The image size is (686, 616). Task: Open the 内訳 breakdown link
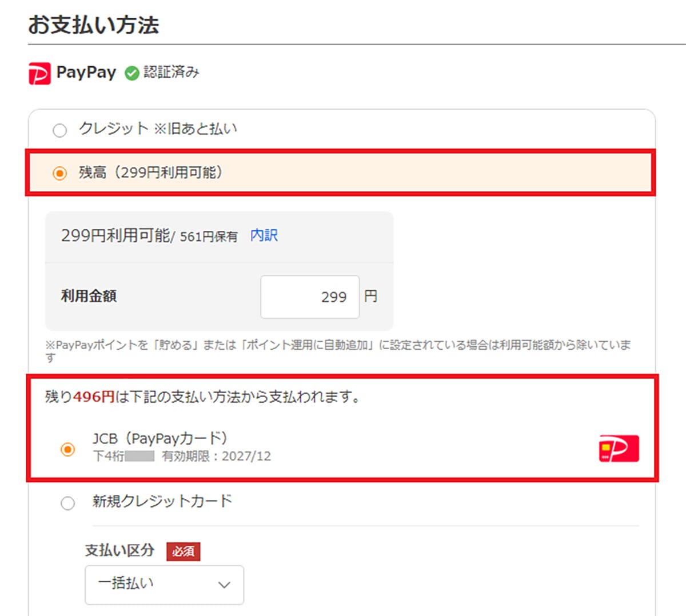264,235
